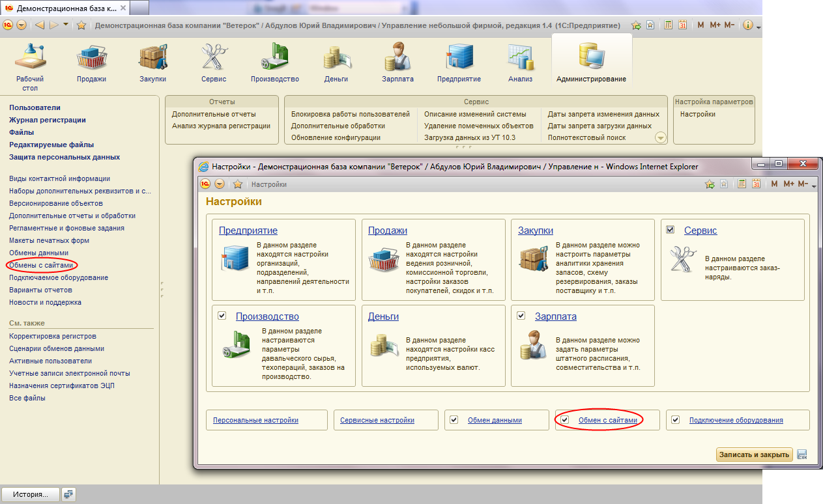The width and height of the screenshot is (823, 504).
Task: Click Удаление помеченных объектов command
Action: tap(479, 126)
